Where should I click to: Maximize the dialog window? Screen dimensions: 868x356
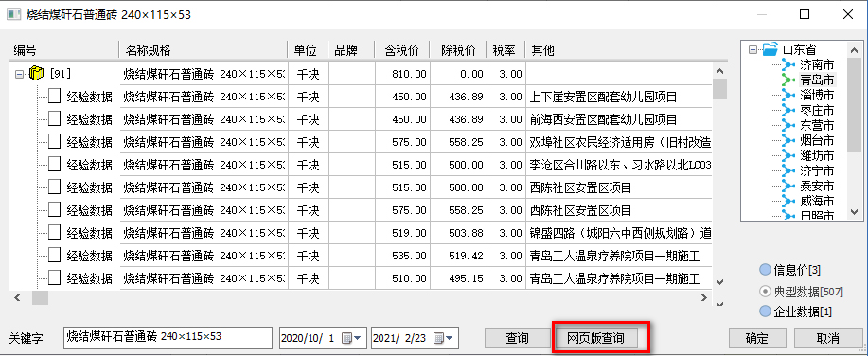coord(805,14)
